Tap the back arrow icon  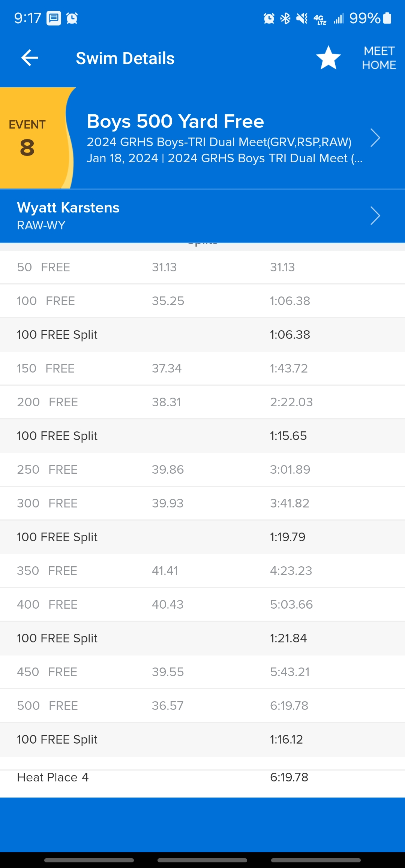30,58
